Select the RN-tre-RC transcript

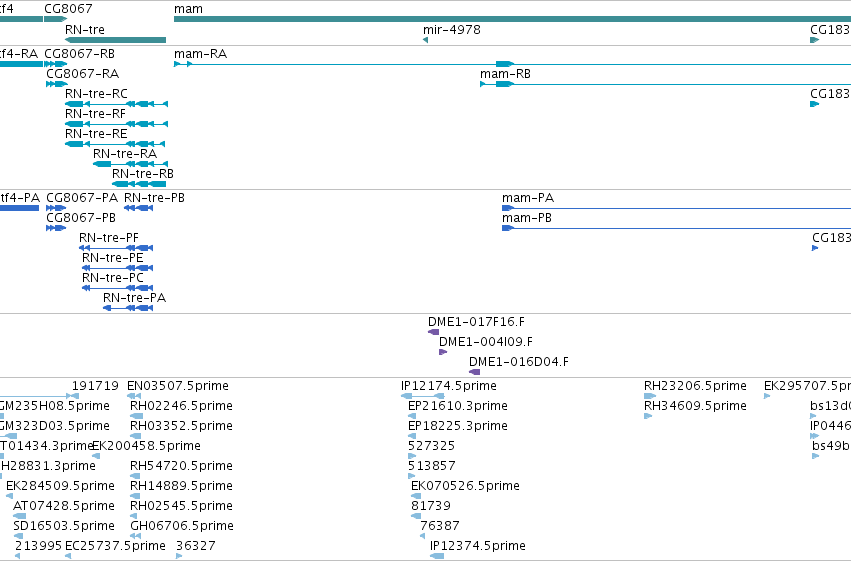tap(116, 104)
